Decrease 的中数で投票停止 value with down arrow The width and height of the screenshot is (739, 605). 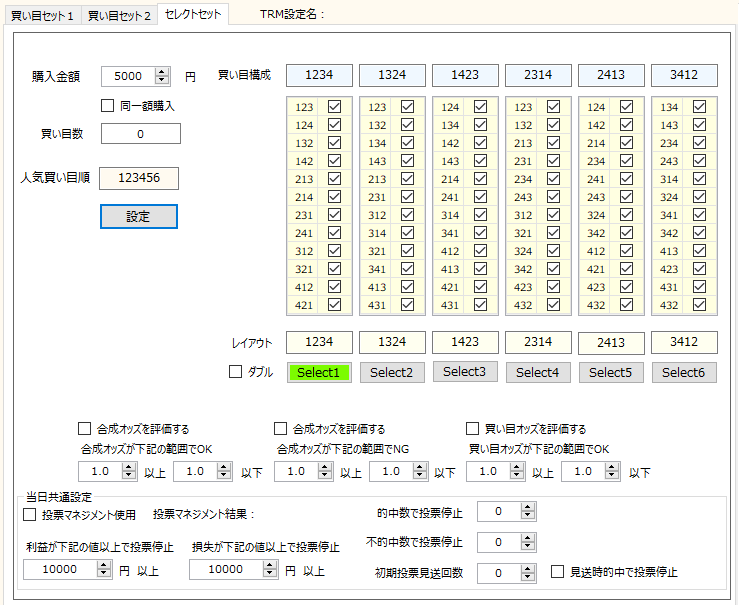[x=529, y=517]
